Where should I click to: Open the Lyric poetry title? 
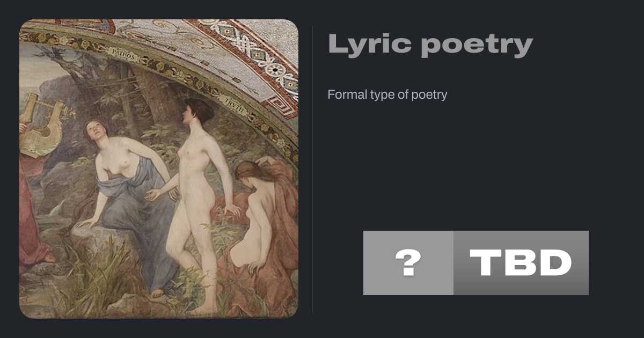pyautogui.click(x=430, y=44)
